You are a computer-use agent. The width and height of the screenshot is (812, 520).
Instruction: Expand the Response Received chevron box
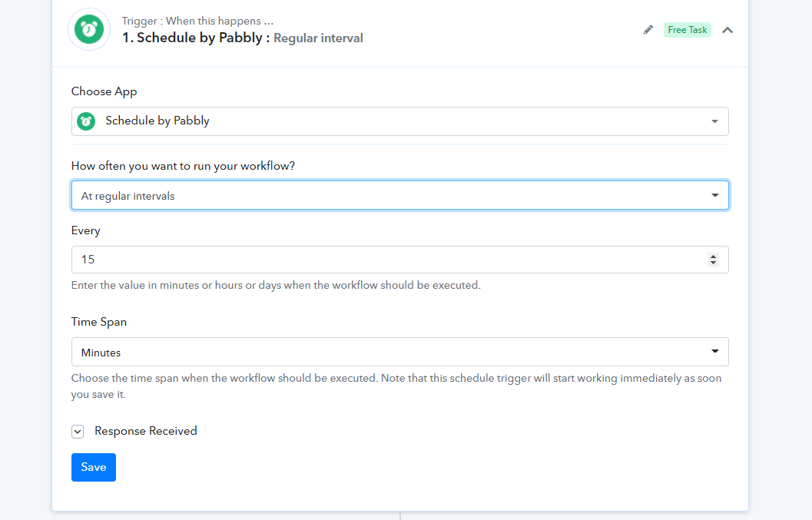pos(78,432)
